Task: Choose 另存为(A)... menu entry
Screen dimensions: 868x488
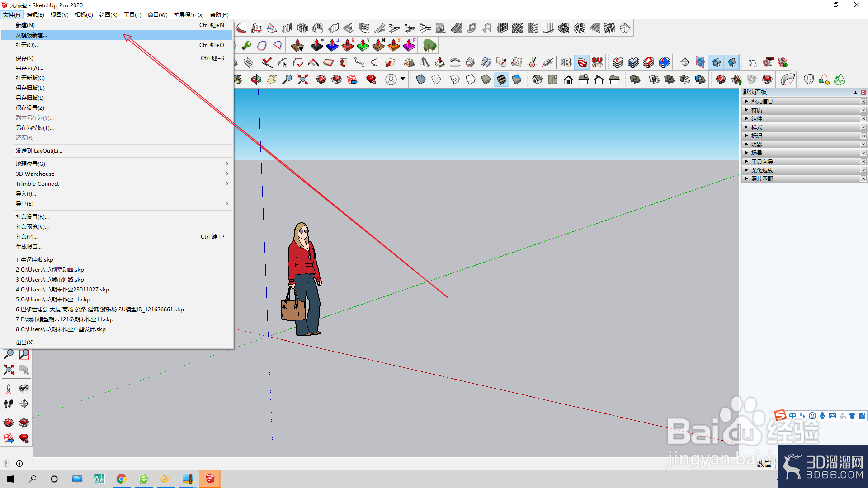Action: point(117,68)
